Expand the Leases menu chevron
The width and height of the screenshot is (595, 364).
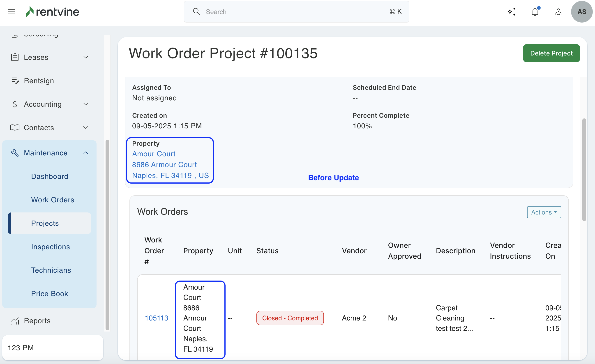pos(86,57)
